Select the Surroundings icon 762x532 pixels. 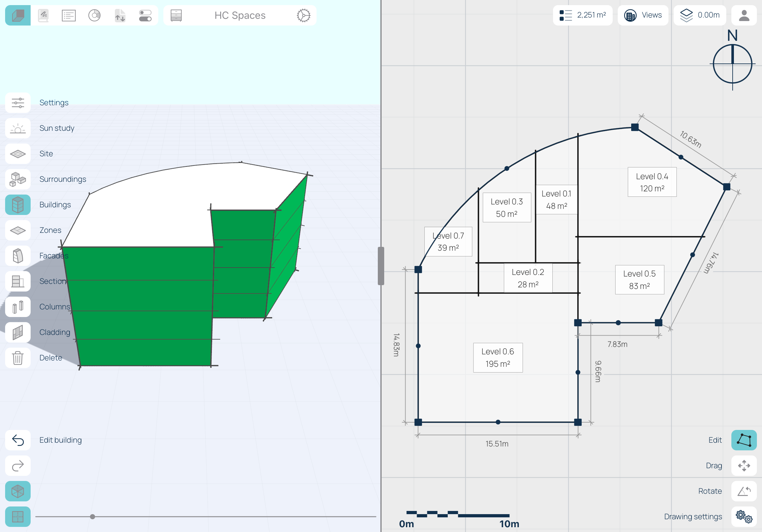coord(18,180)
